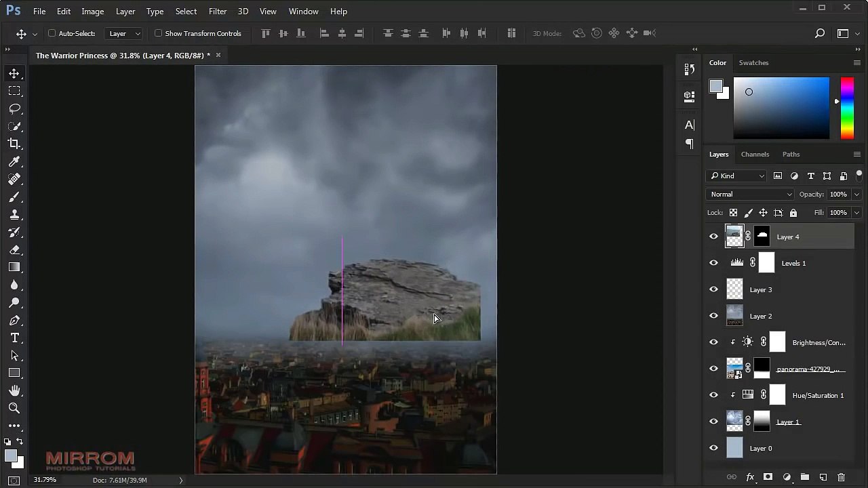Viewport: 868px width, 488px height.
Task: Select the Rectangular Marquee tool
Action: (x=14, y=91)
